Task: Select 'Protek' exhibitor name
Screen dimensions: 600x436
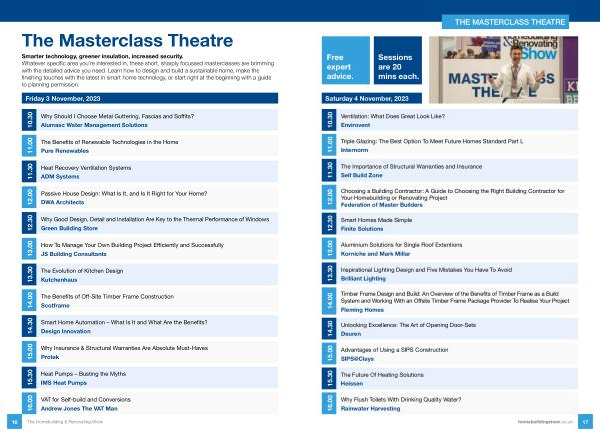Action: [50, 357]
